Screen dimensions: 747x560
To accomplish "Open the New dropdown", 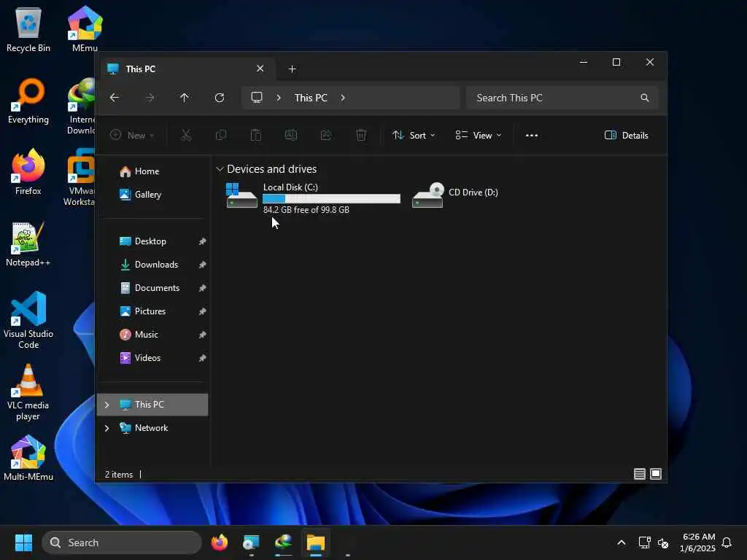I will coord(132,135).
